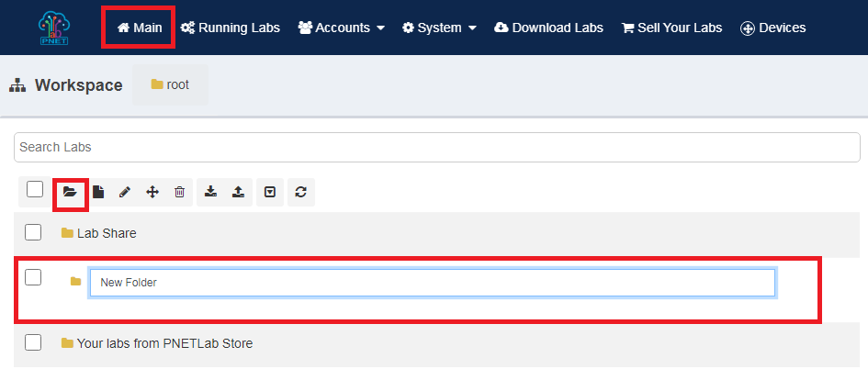The width and height of the screenshot is (868, 380).
Task: Click the new lab file icon
Action: click(98, 192)
